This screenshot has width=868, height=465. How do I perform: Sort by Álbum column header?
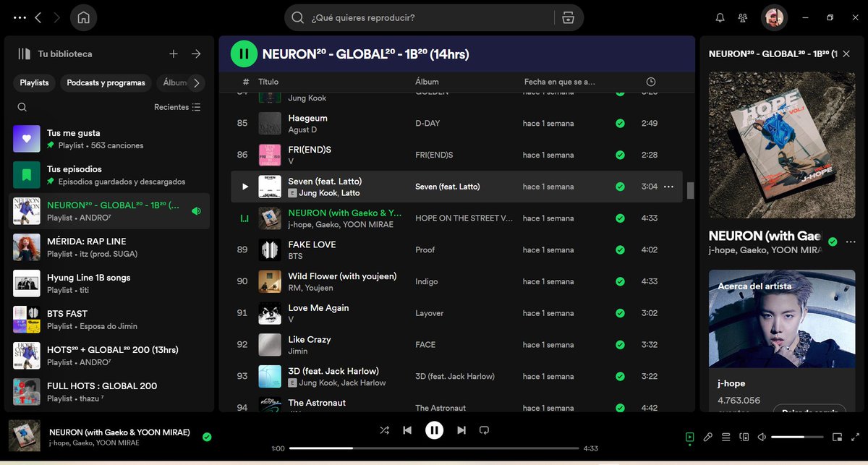(427, 82)
